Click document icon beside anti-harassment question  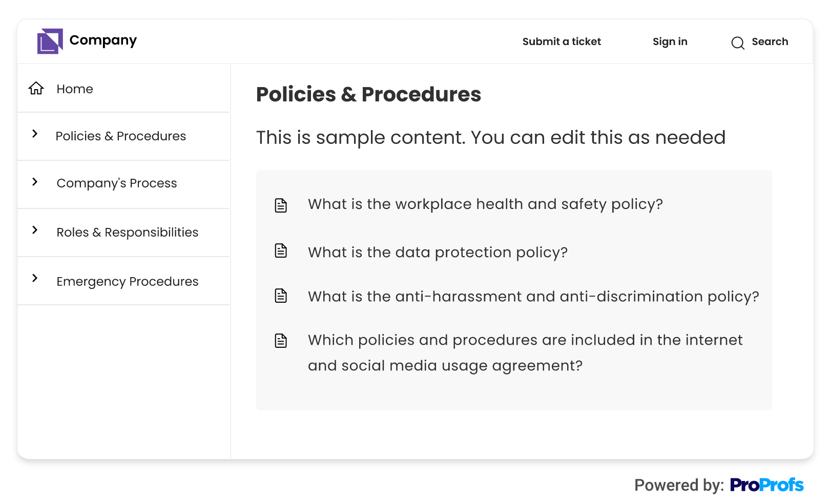click(281, 296)
